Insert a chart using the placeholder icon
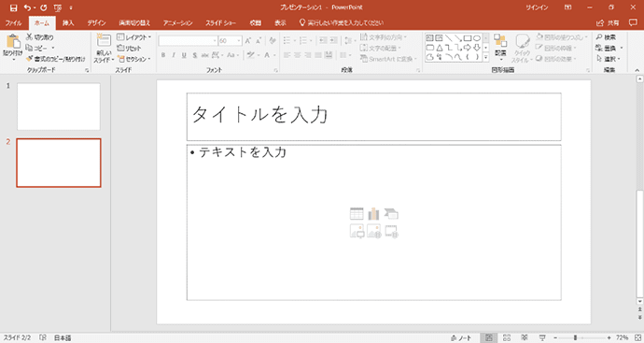The image size is (644, 343). (373, 214)
